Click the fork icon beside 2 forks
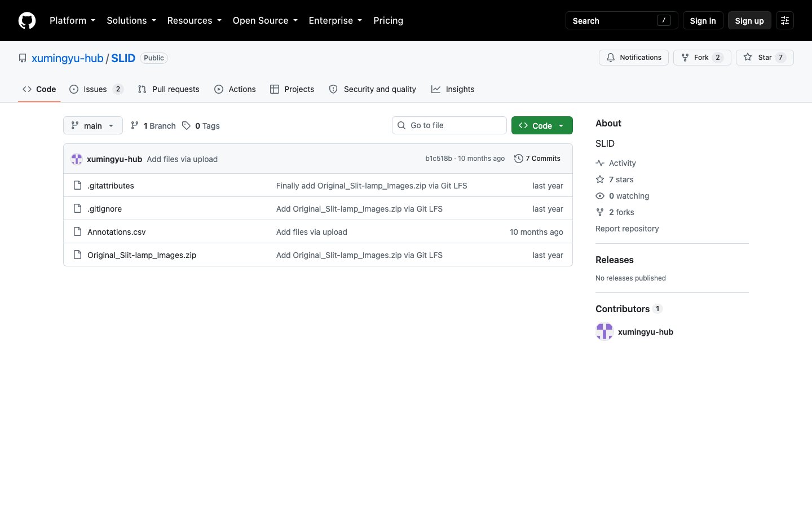Screen dimensions: 812x508 600,212
